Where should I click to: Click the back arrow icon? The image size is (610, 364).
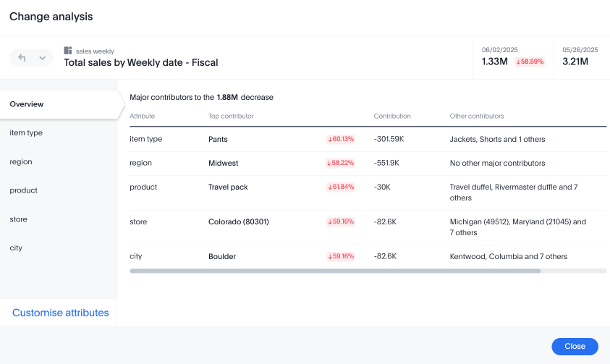(x=22, y=58)
